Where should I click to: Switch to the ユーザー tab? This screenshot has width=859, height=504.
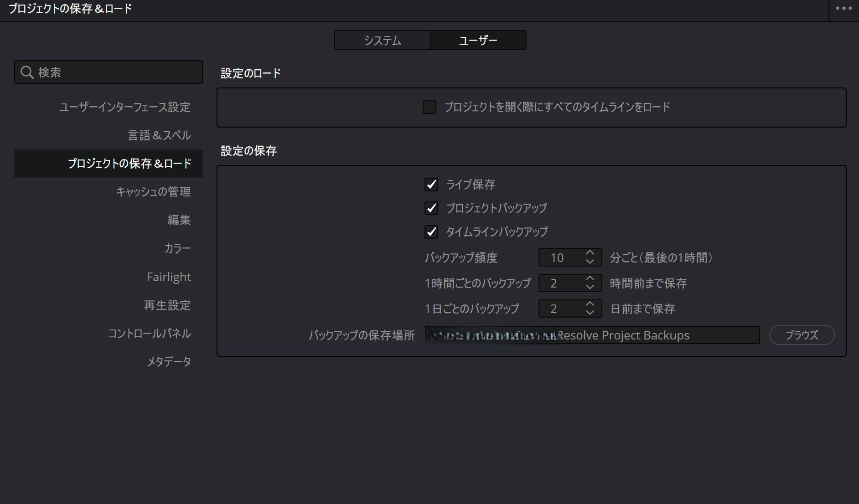click(x=478, y=40)
